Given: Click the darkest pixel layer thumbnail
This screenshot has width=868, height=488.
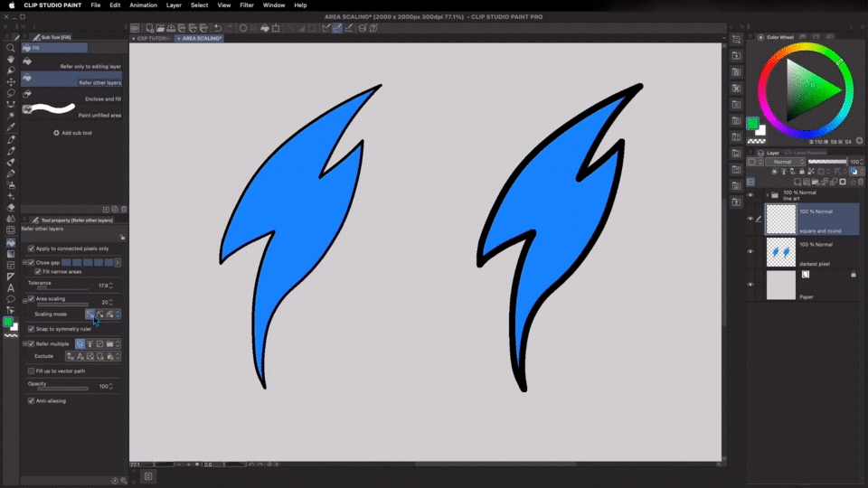Looking at the screenshot, I should (780, 252).
